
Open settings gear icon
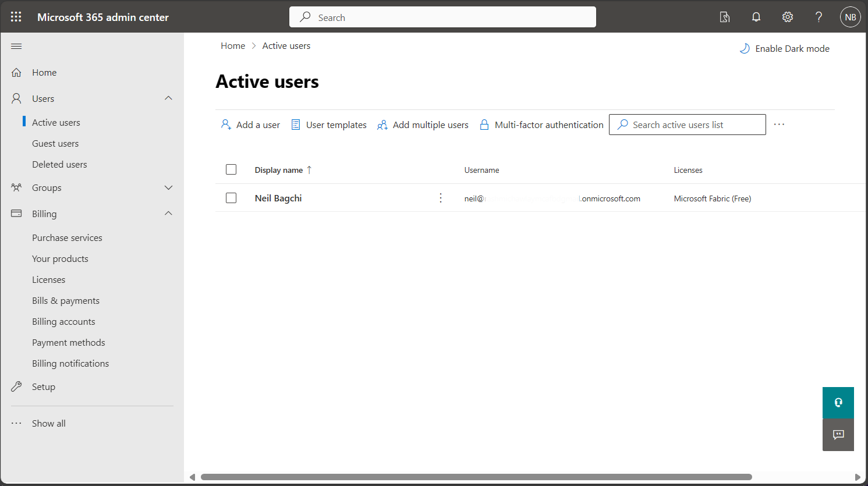point(788,17)
